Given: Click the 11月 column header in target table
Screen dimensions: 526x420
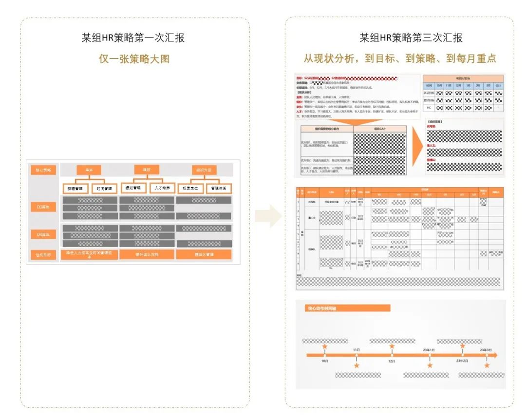Looking at the screenshot, I should [449, 86].
